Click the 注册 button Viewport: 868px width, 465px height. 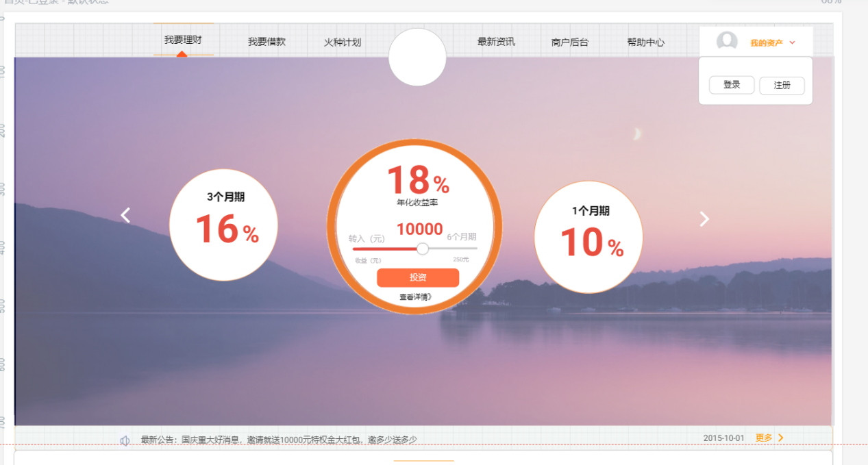782,86
